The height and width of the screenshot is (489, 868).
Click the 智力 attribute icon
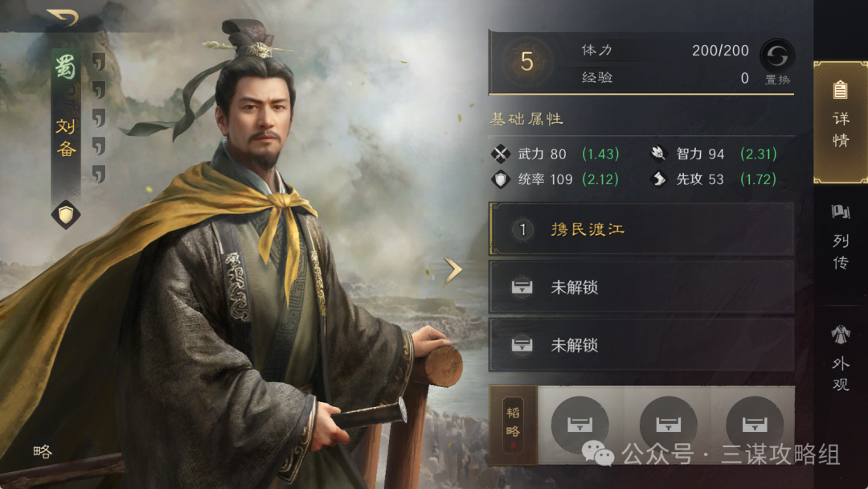click(x=658, y=154)
